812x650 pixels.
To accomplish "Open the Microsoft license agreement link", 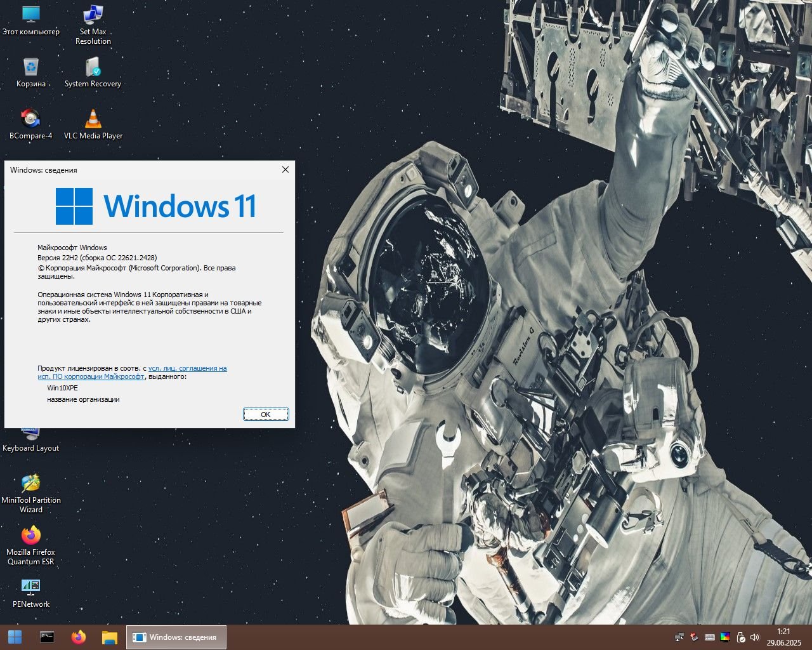I will [x=187, y=368].
